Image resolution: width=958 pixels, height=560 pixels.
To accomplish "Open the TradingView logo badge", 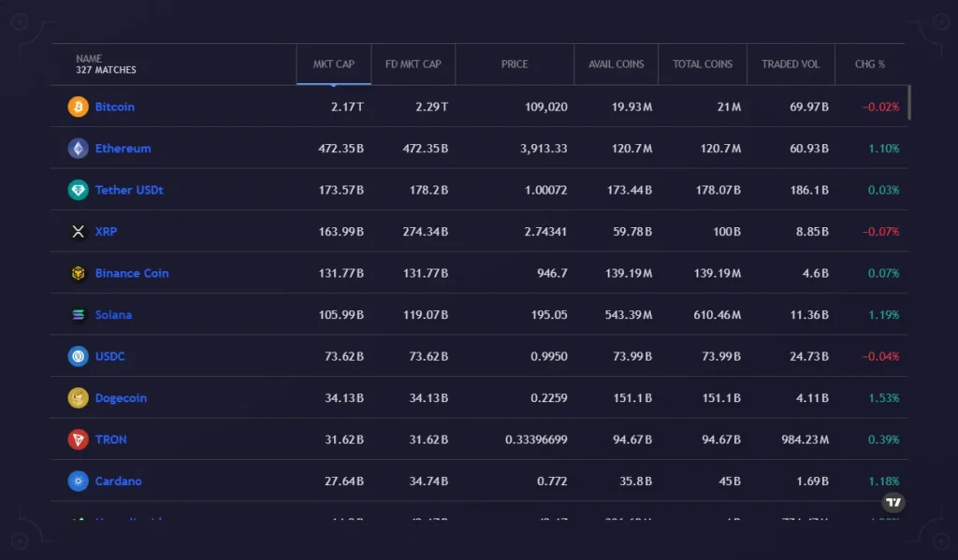I will click(x=893, y=503).
